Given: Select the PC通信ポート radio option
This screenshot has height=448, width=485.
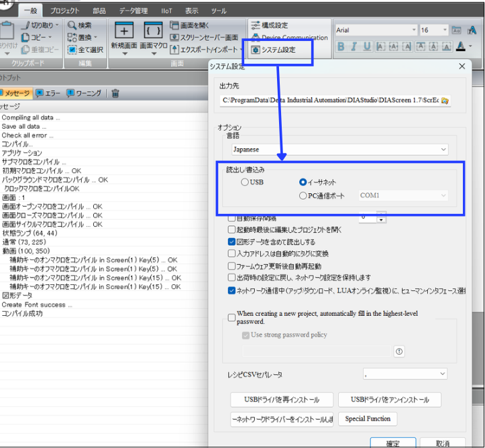Looking at the screenshot, I should pos(303,196).
